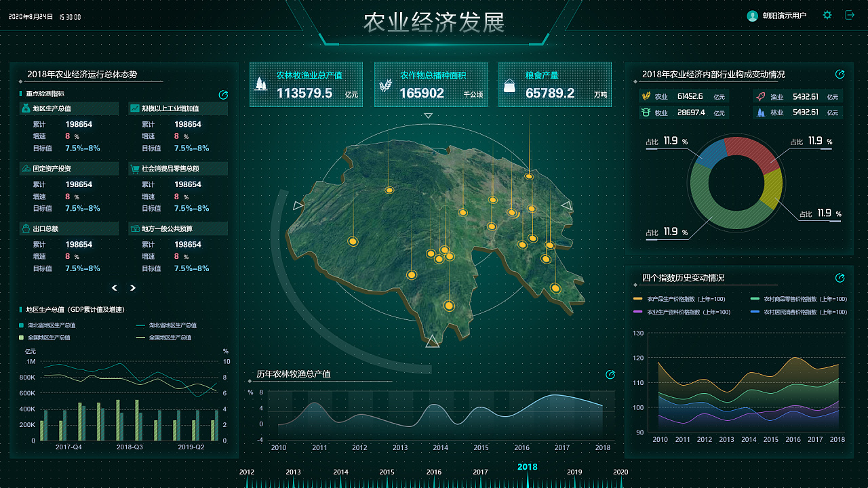Image resolution: width=868 pixels, height=488 pixels.
Task: Jump to 2014 on the bottom timeline
Action: point(340,472)
